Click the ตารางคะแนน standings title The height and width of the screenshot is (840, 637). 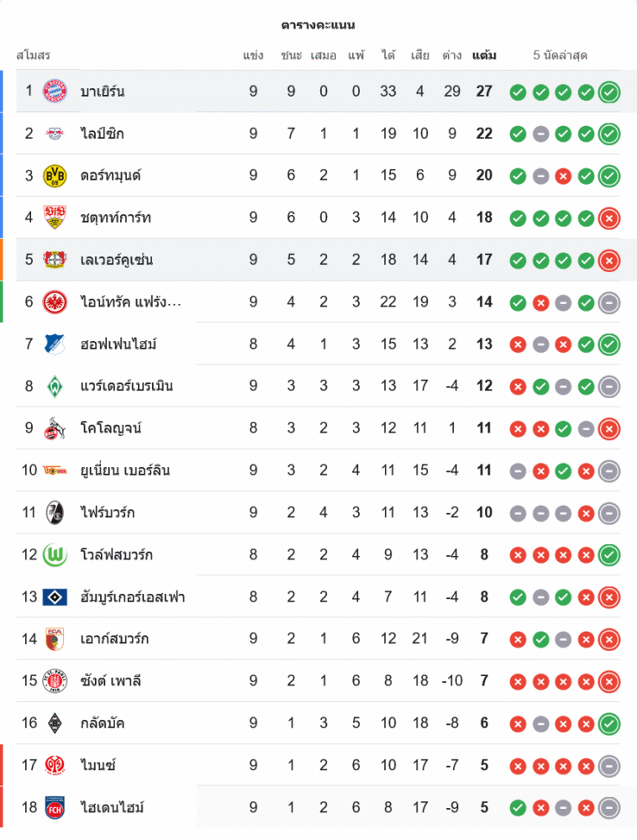click(318, 25)
